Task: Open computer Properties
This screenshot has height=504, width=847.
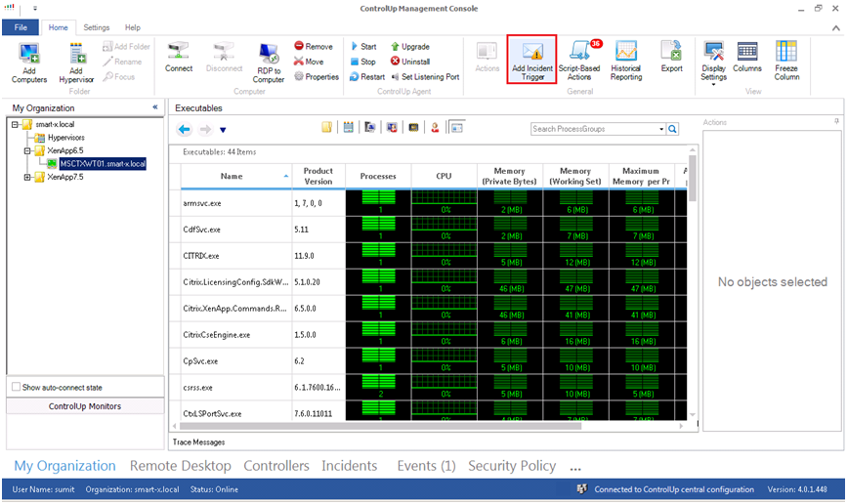Action: point(317,77)
